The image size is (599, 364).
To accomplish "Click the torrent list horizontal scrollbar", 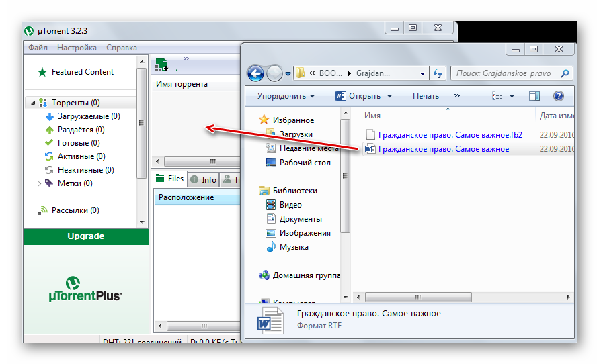I will (x=202, y=161).
